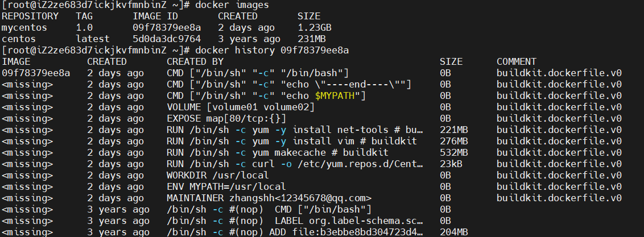Image resolution: width=644 pixels, height=237 pixels.
Task: Click the 204MB layer size
Action: (x=453, y=232)
